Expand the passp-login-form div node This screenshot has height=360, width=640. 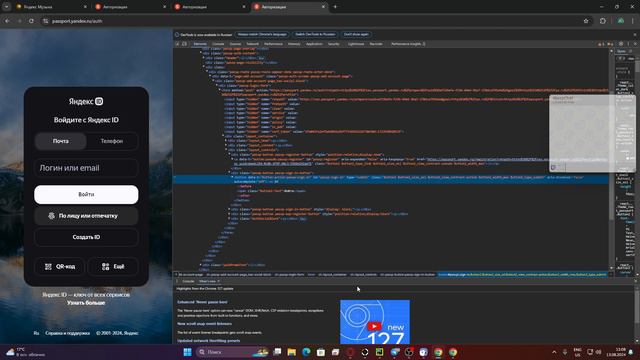217,86
